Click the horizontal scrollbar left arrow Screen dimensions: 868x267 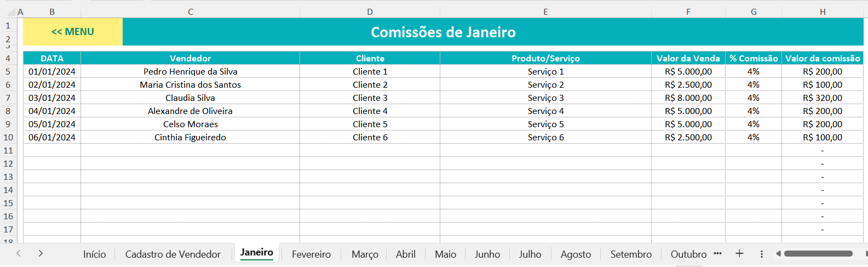coord(778,253)
